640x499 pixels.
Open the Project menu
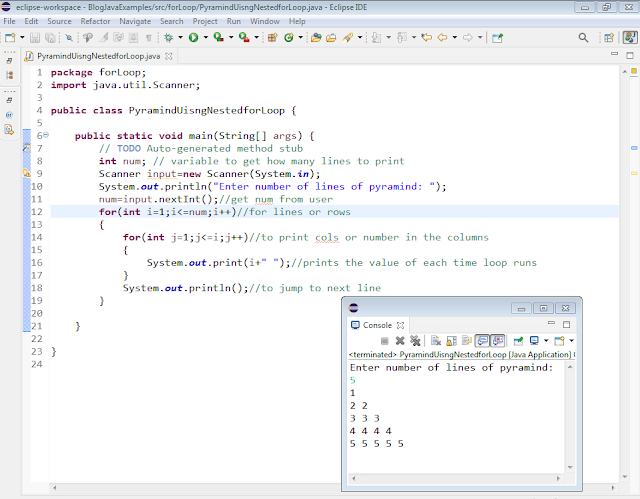coord(205,21)
